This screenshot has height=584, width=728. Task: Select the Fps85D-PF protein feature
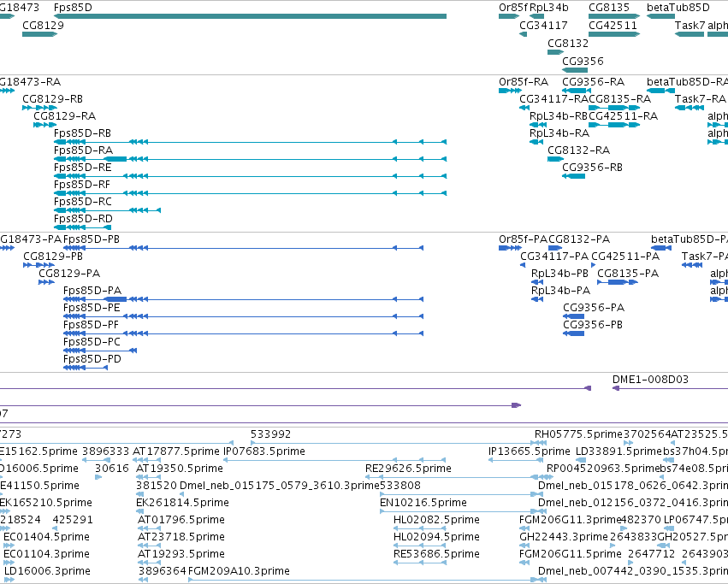tap(91, 326)
